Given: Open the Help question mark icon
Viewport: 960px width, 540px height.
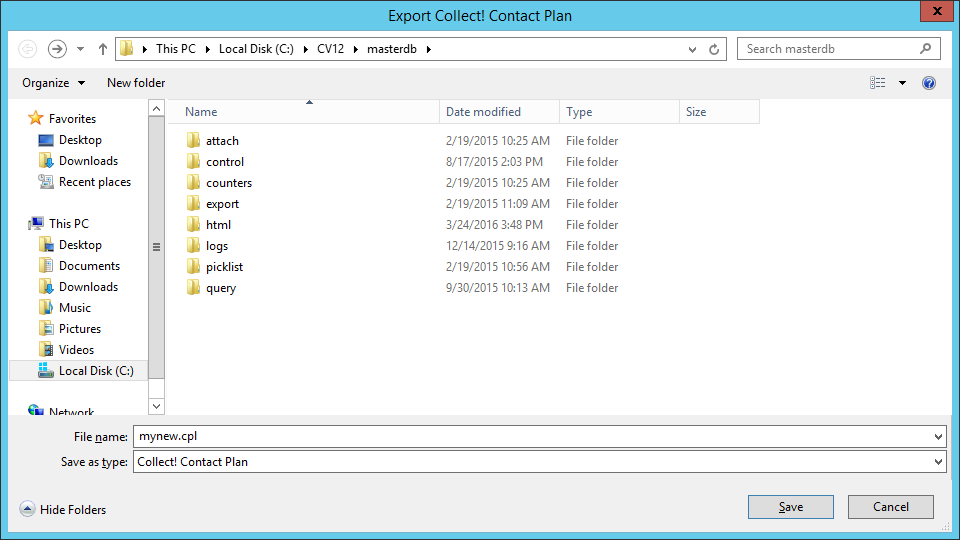Looking at the screenshot, I should (929, 83).
